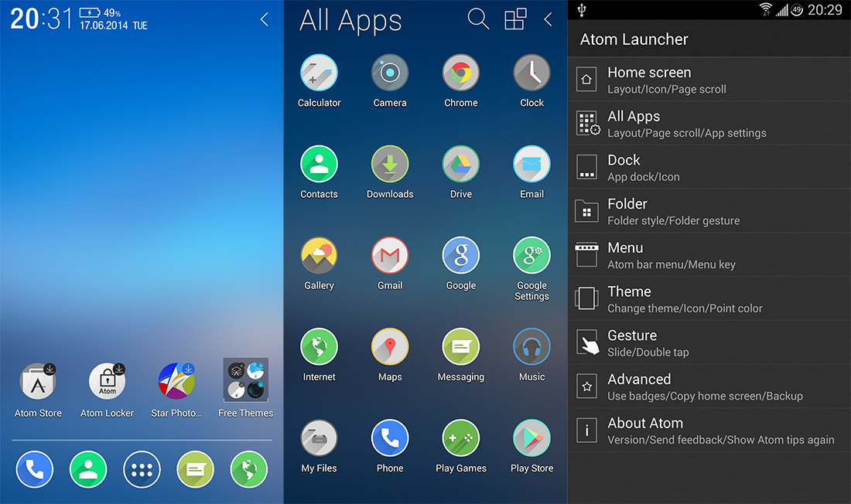This screenshot has width=851, height=504.
Task: Open the Music app icon
Action: [531, 347]
